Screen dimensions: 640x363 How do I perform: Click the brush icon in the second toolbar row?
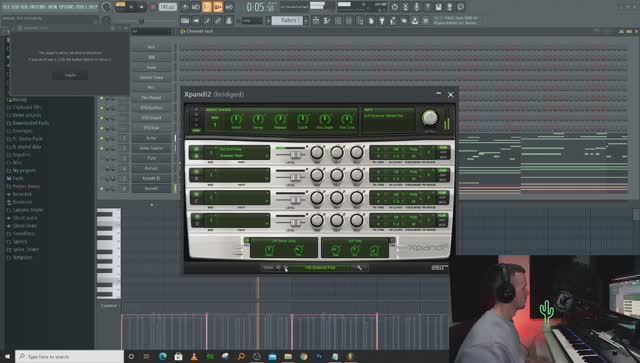(207, 20)
